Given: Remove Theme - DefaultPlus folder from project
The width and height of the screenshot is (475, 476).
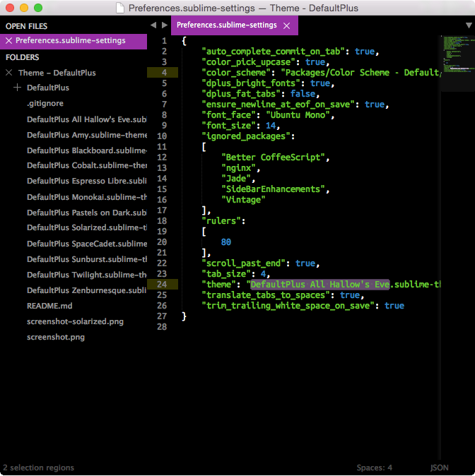Looking at the screenshot, I should [8, 73].
